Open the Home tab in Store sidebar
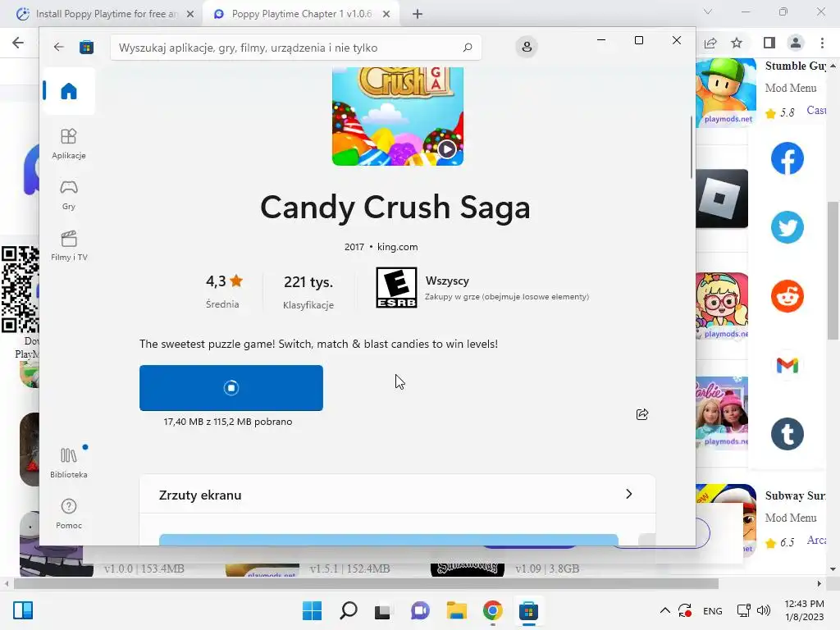Viewport: 840px width, 630px height. point(69,91)
